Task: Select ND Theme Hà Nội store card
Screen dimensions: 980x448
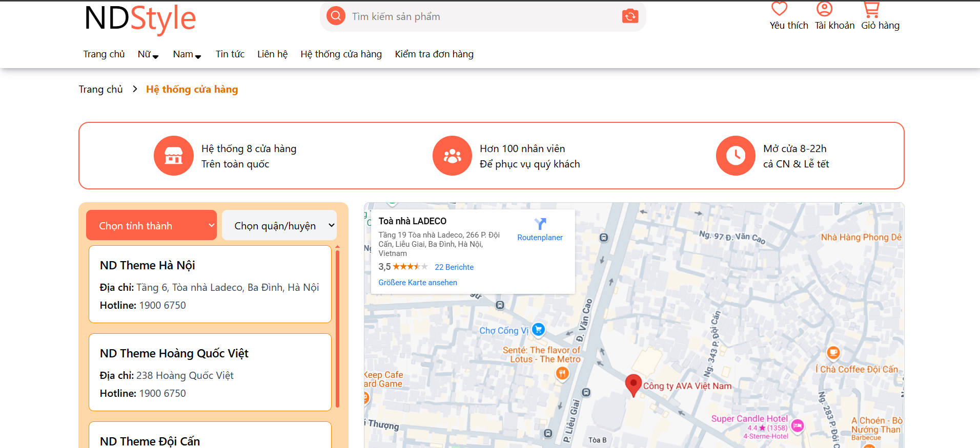Action: (210, 284)
